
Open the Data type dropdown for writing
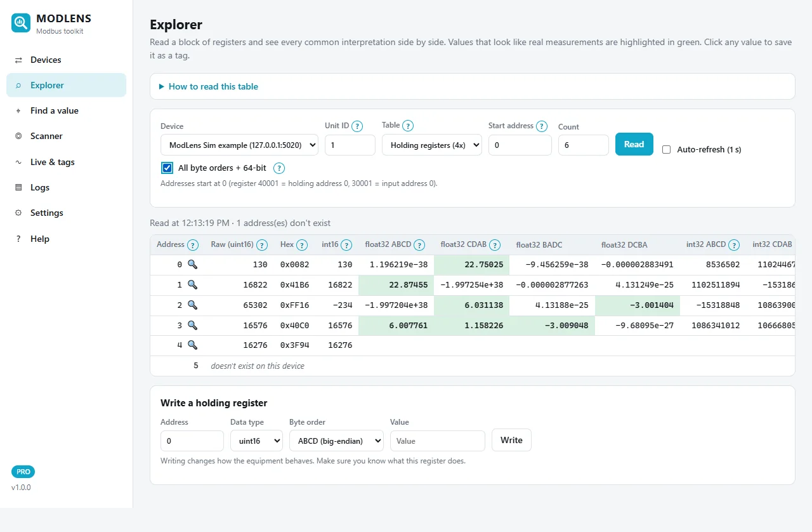point(256,441)
